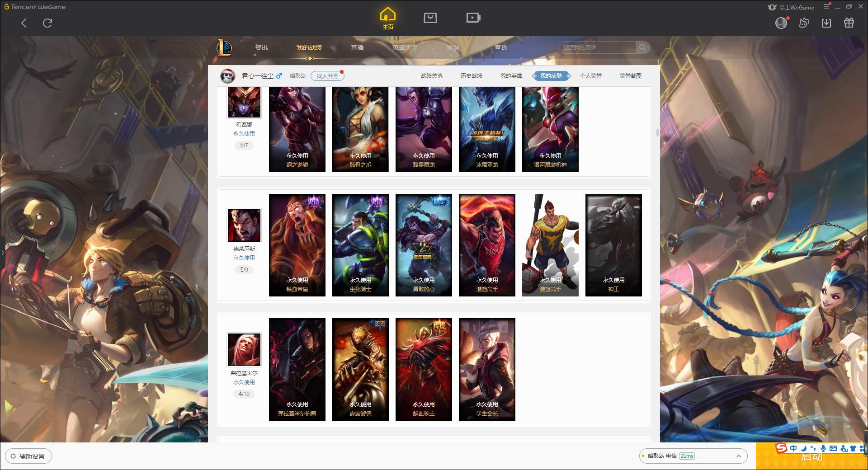Image resolution: width=868 pixels, height=470 pixels.
Task: Select the 我的皮肤 sub-tab
Action: 551,76
